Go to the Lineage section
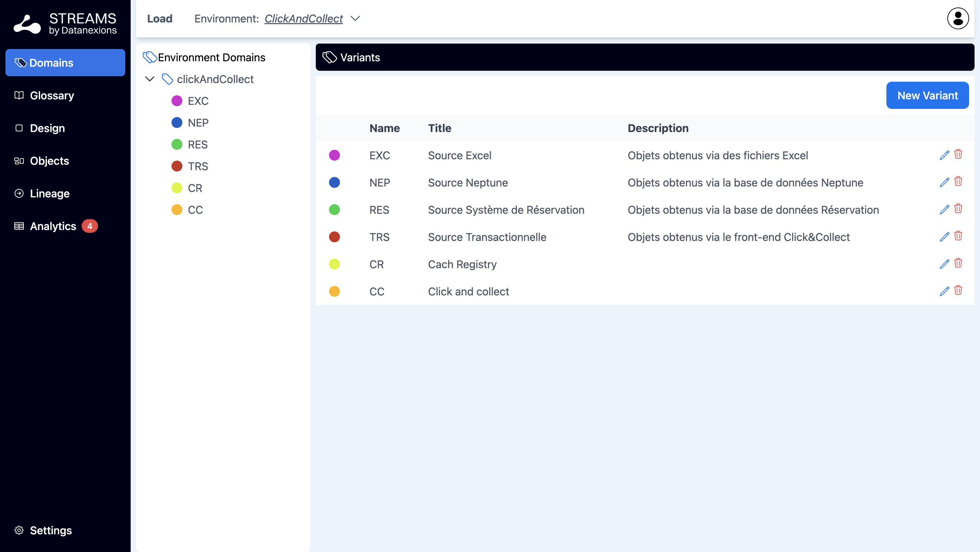The width and height of the screenshot is (980, 552). click(49, 193)
